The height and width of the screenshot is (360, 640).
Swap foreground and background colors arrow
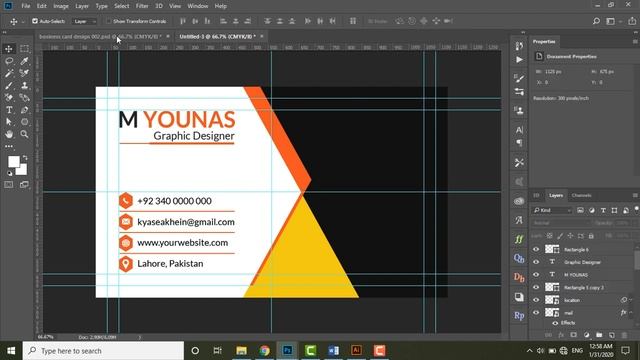[25, 157]
